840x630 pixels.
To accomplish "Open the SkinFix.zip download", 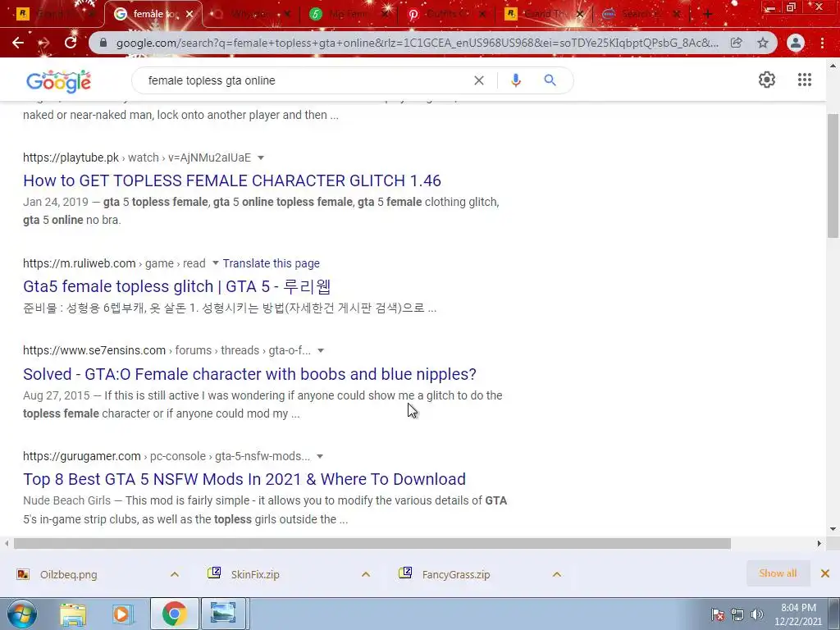I will click(255, 575).
